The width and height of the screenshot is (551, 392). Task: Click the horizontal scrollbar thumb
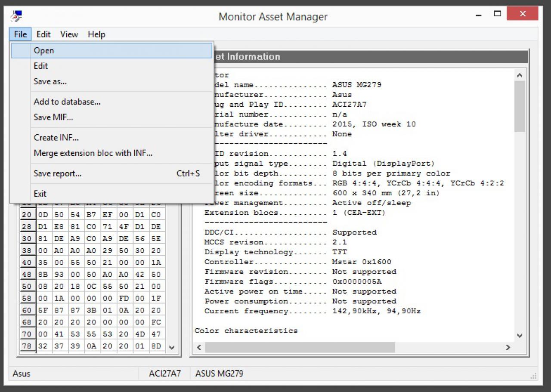pyautogui.click(x=300, y=347)
